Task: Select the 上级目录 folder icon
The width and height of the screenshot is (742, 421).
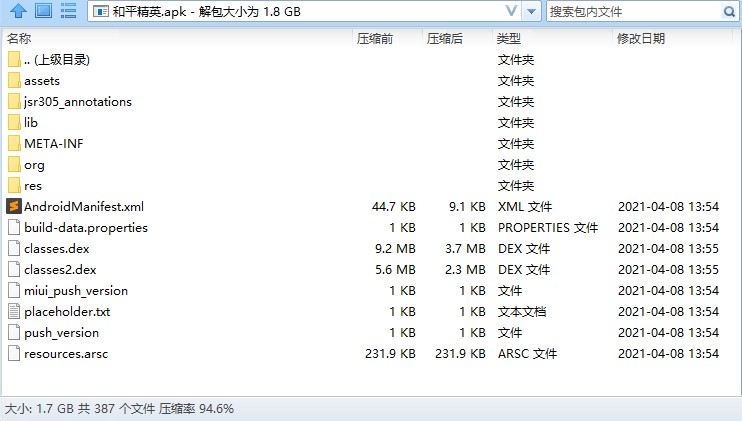Action: point(14,60)
